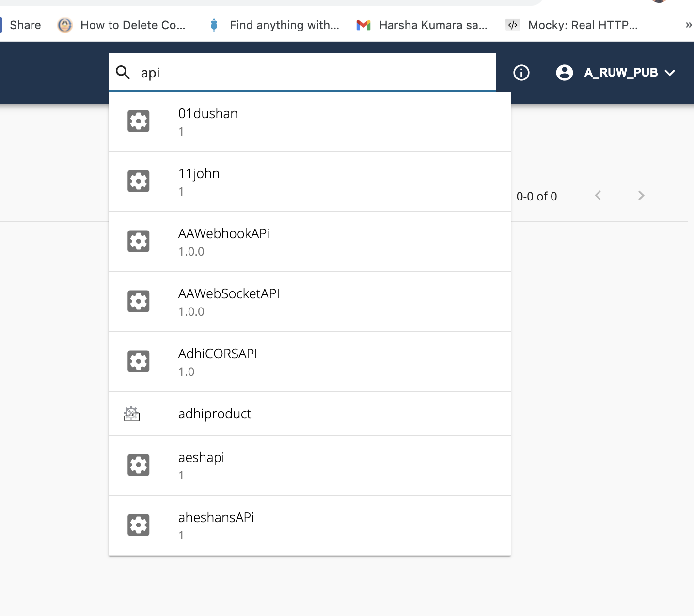Screen dimensions: 694x616
Task: Select the aheshansAPi gear icon
Action: pos(139,524)
